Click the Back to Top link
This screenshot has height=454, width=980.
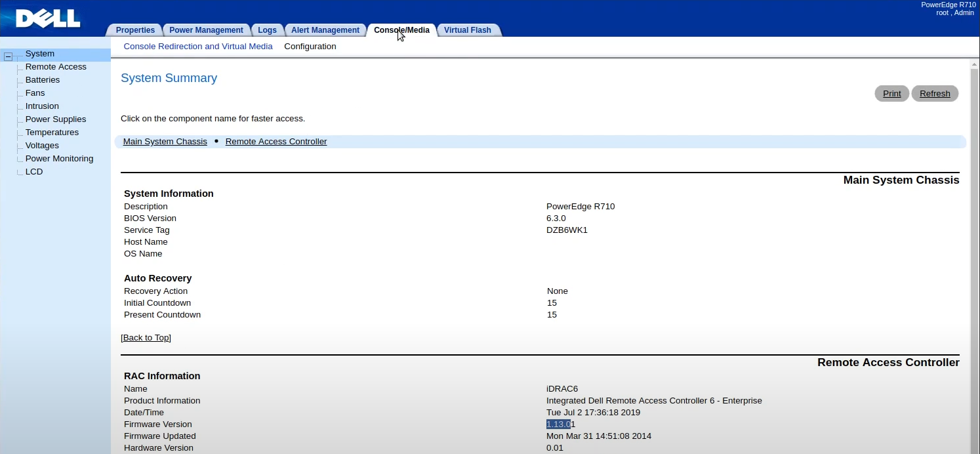point(146,338)
